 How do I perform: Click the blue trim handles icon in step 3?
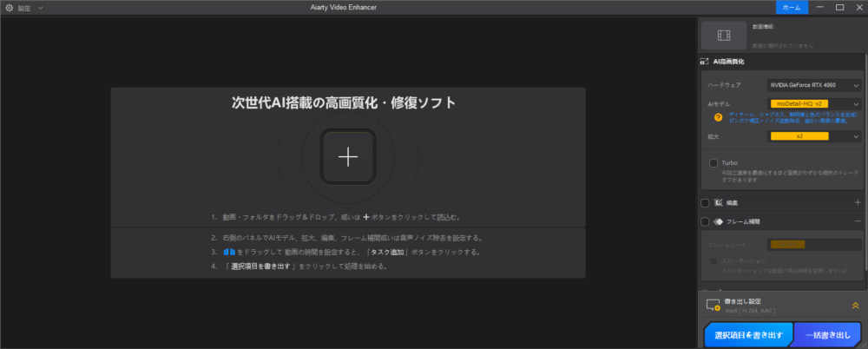[x=229, y=252]
